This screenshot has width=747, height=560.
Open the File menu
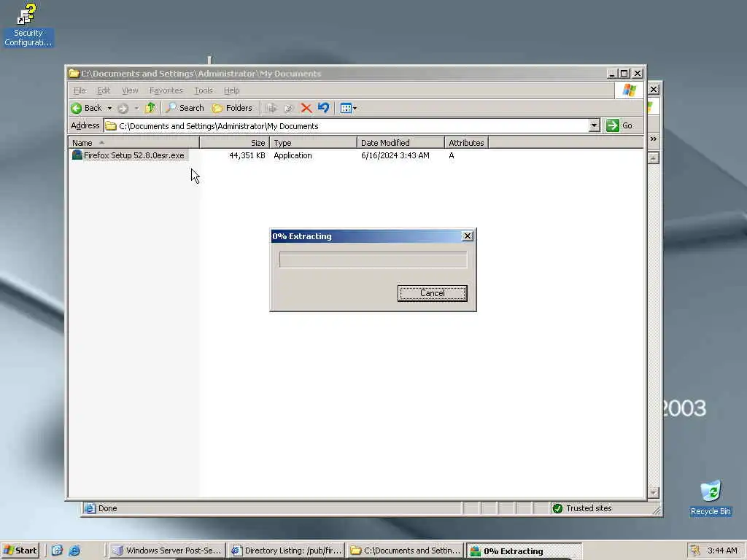point(80,90)
